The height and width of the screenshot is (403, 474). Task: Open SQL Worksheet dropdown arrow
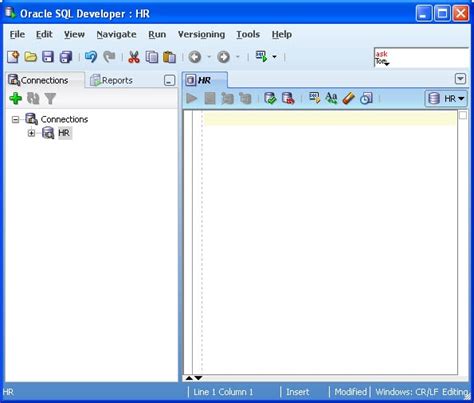[x=274, y=57]
